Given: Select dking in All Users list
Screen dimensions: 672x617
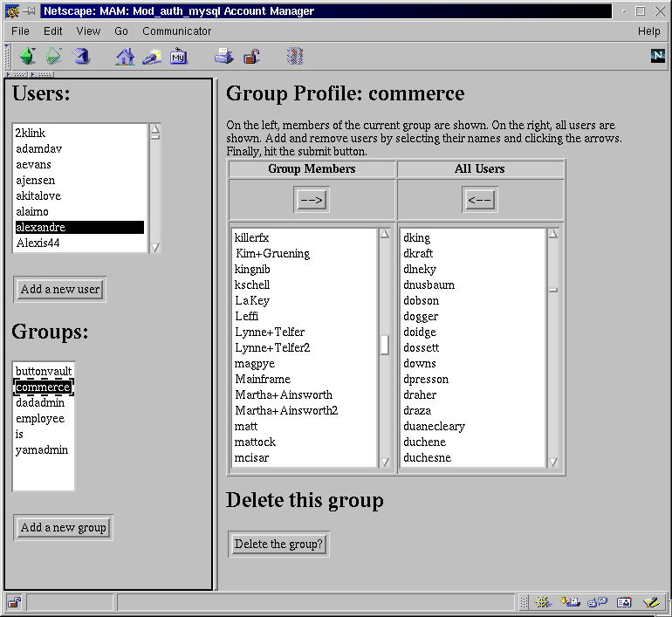Looking at the screenshot, I should pyautogui.click(x=473, y=237).
